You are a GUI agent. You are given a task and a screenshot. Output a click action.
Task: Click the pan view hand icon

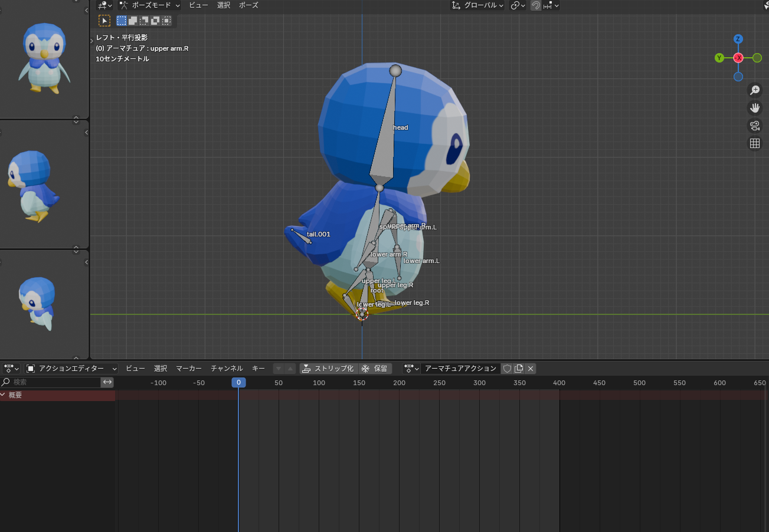click(754, 108)
